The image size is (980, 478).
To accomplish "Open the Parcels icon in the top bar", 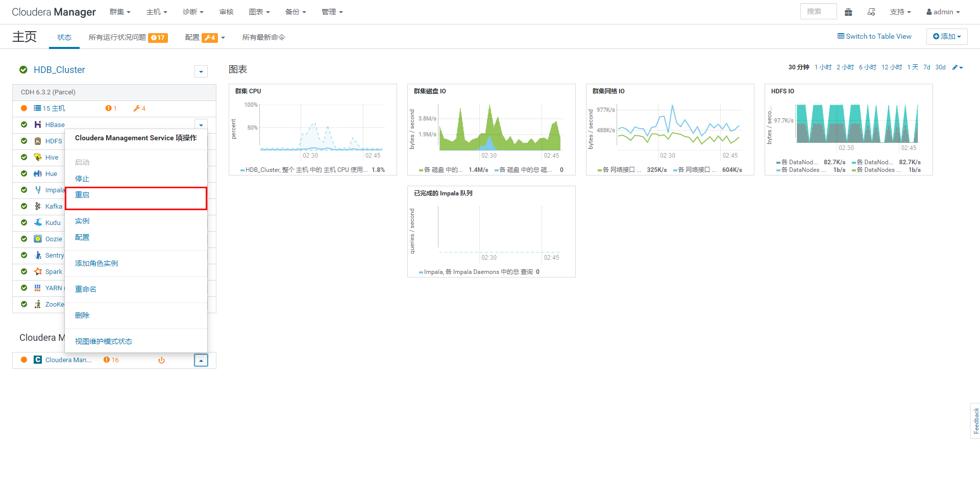I will click(x=848, y=11).
